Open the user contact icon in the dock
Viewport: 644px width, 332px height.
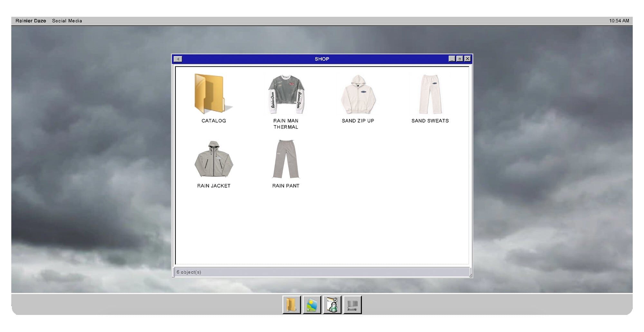332,305
